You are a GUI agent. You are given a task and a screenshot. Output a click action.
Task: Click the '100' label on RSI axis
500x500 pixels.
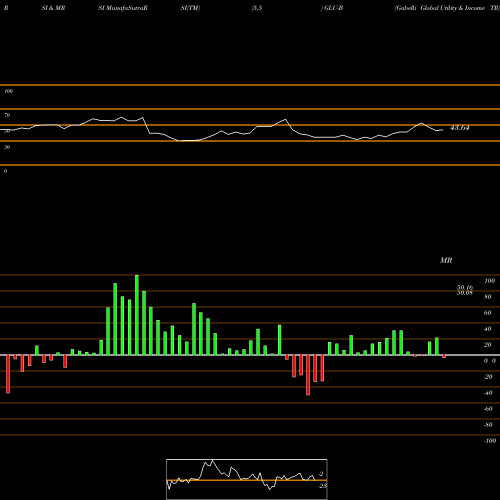[9, 91]
